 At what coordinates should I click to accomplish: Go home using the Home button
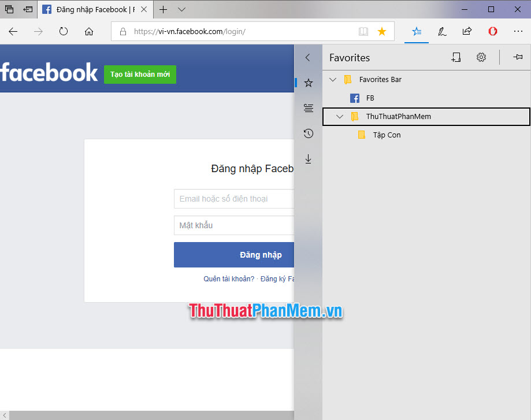(x=88, y=32)
